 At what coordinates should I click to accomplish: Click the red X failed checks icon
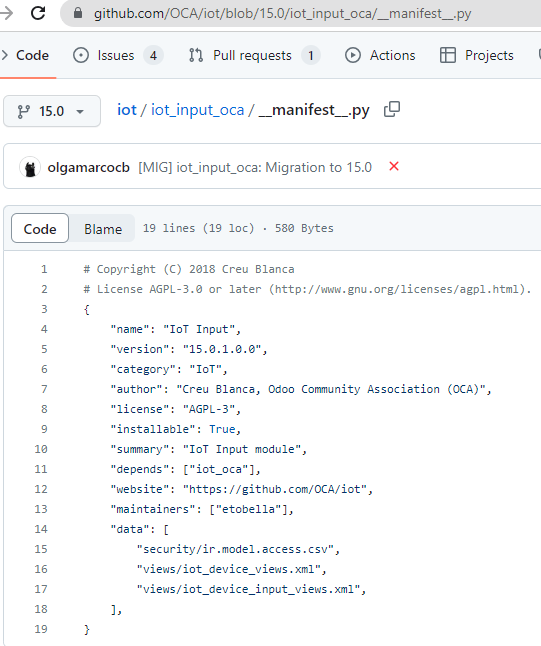(x=394, y=166)
